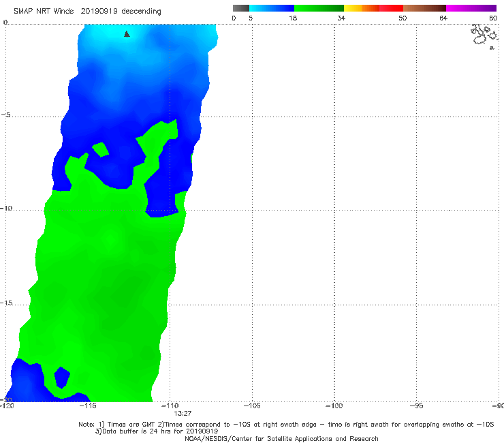Click the title text 'SMAP NRT Winds'
504x443 pixels.
point(44,11)
